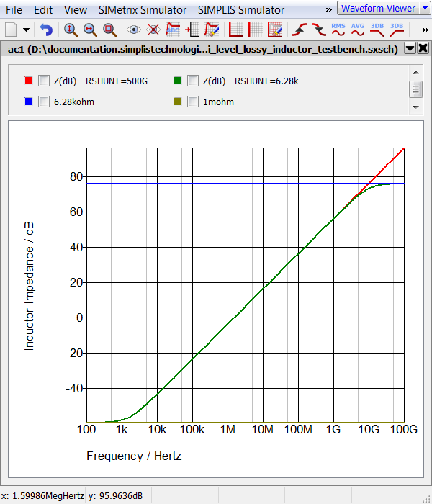The height and width of the screenshot is (504, 432).
Task: Click the red swatch of RSHUNT=500G curve
Action: [29, 81]
